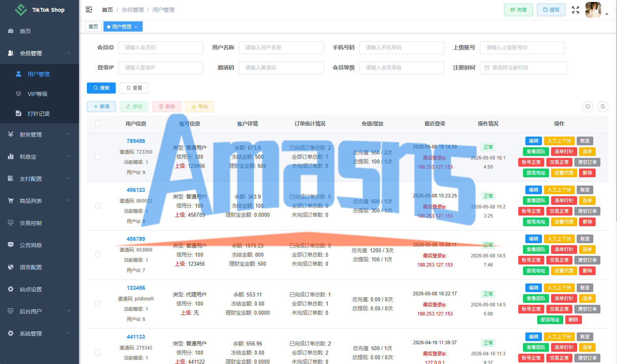Click the round search toggle icon above table
617x364 pixels.
tap(588, 106)
